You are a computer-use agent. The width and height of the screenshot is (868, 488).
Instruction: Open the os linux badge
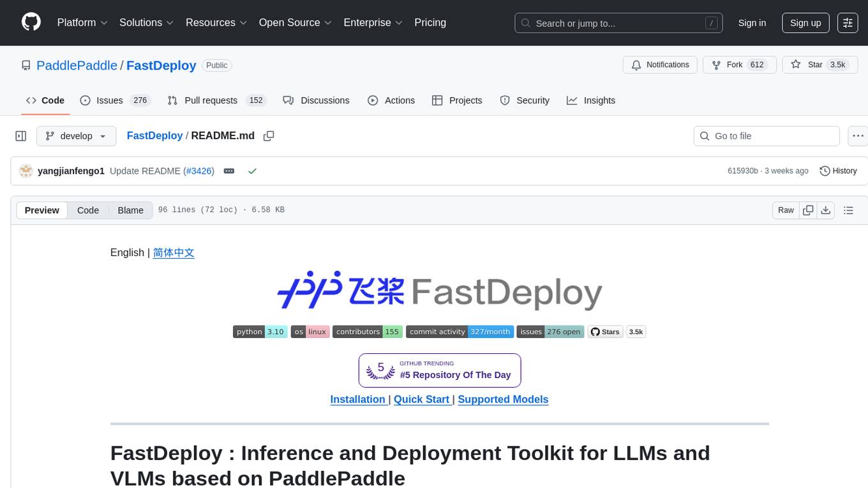point(310,332)
